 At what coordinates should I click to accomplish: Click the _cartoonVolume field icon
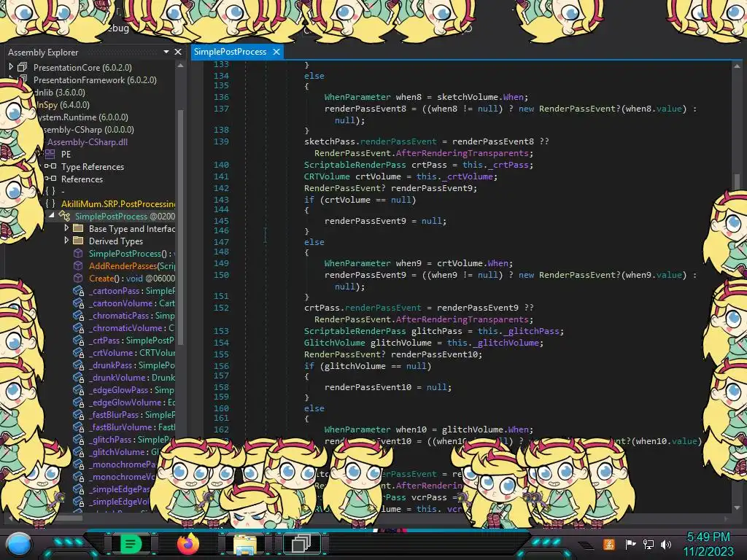(79, 303)
